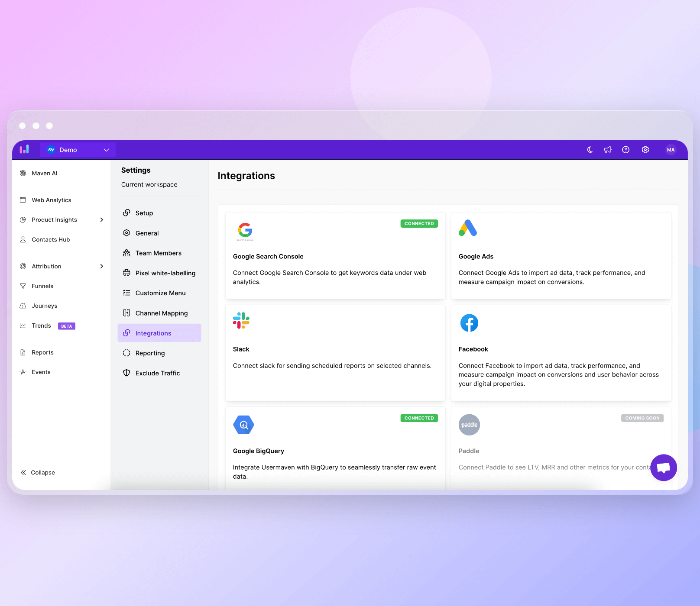Click the Setup settings icon

[x=126, y=213]
